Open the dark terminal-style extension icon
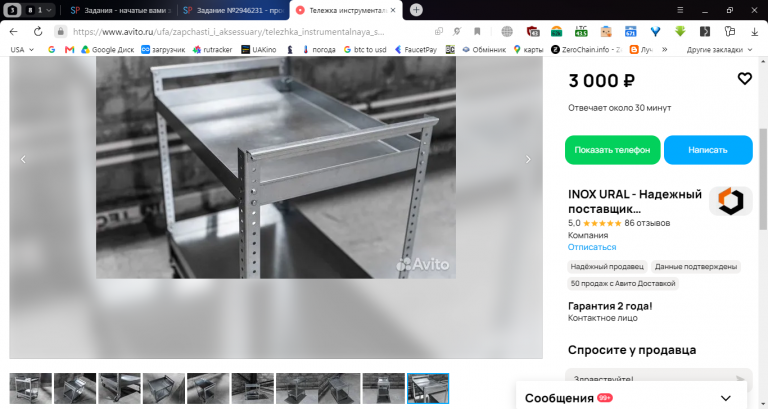768x409 pixels. pos(705,32)
